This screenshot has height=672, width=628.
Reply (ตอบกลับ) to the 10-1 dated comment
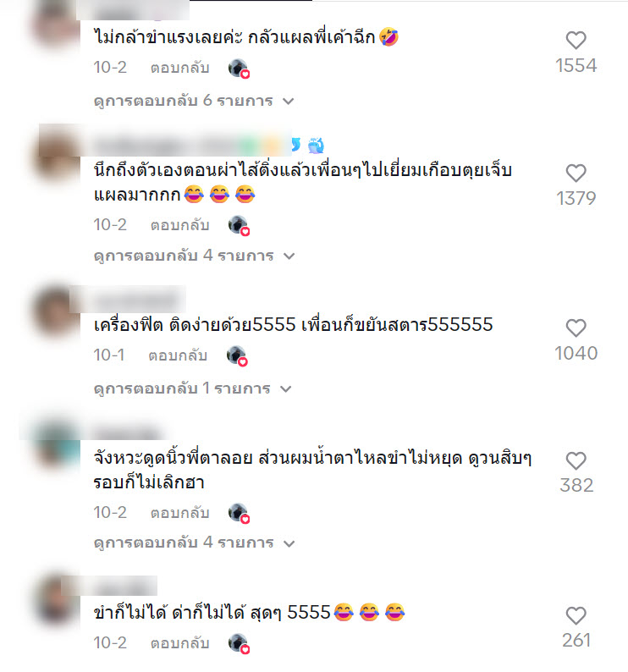(178, 355)
